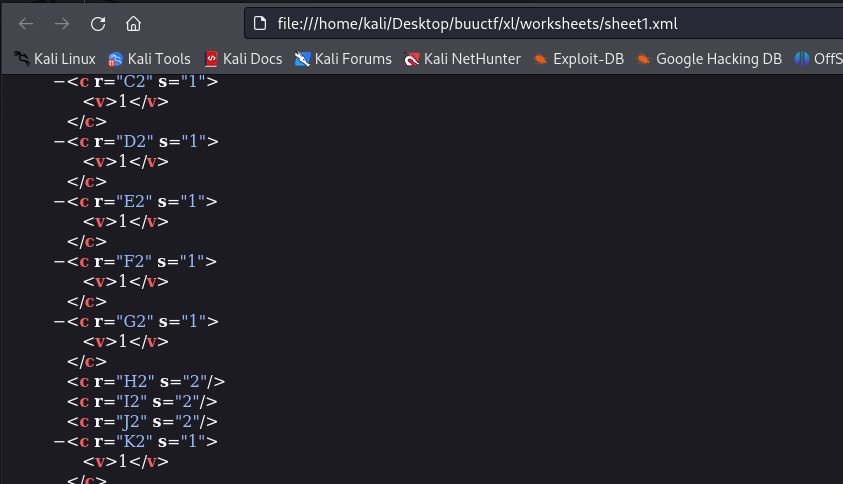This screenshot has height=484, width=843.
Task: Collapse the E2 cell element
Action: (x=59, y=202)
